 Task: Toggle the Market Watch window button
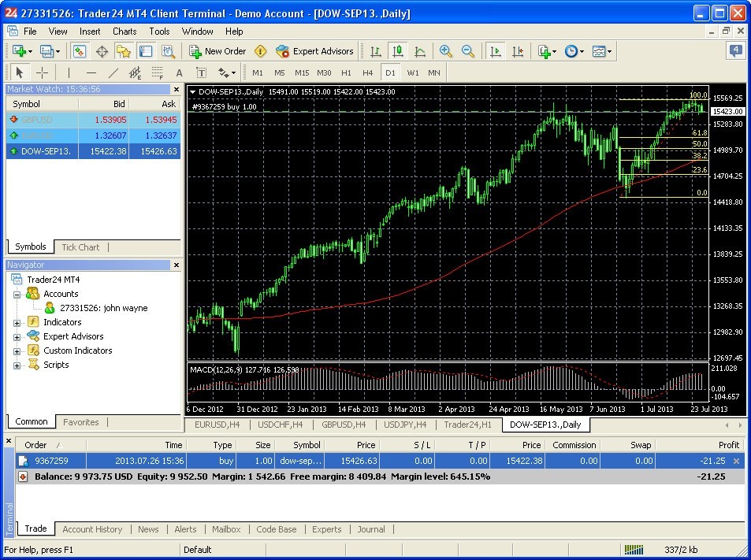tap(80, 51)
